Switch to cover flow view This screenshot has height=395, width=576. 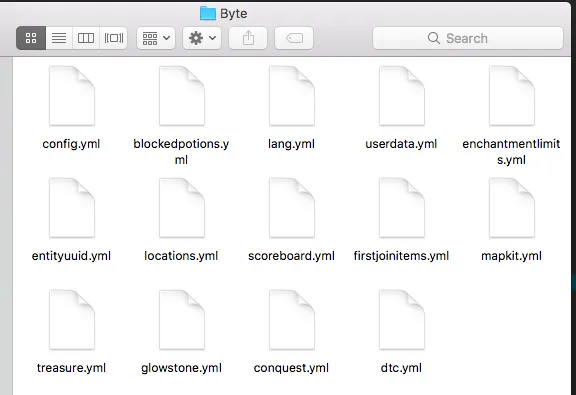coord(114,38)
